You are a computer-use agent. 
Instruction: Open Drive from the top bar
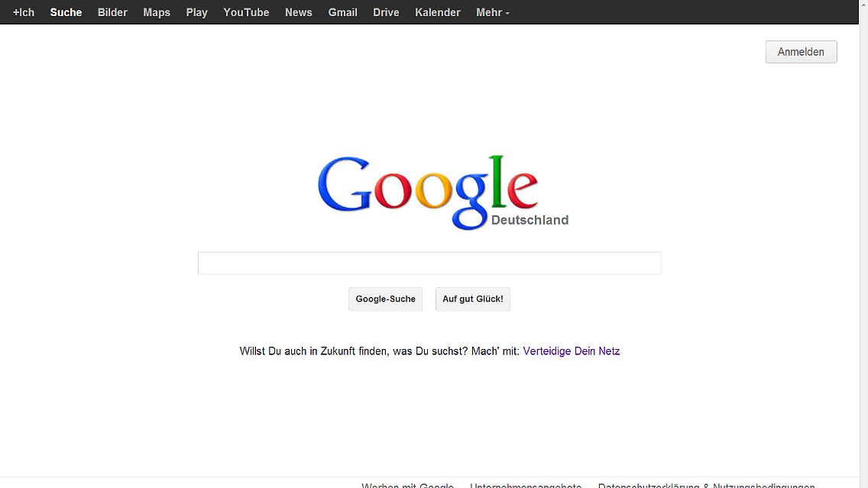(x=386, y=12)
